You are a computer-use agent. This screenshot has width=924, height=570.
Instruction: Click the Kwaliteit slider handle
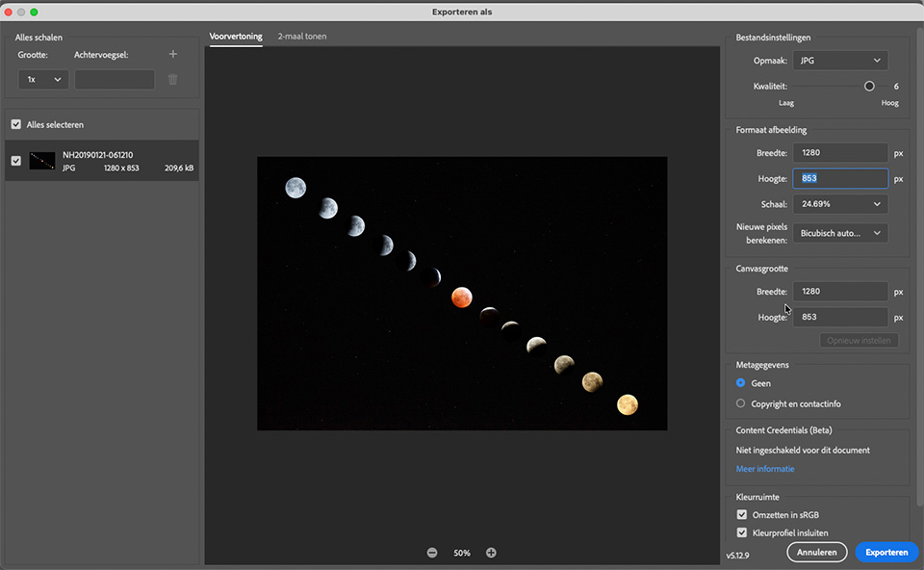point(869,87)
